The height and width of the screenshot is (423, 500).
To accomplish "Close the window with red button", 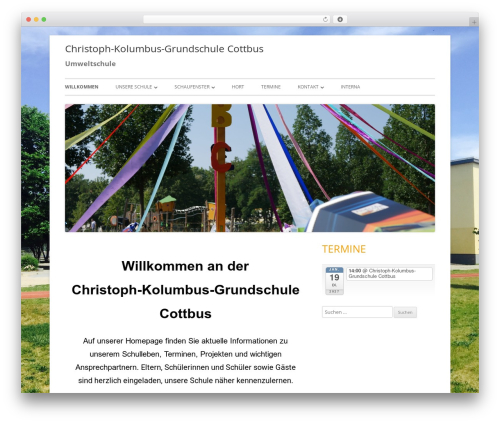I will (x=29, y=19).
